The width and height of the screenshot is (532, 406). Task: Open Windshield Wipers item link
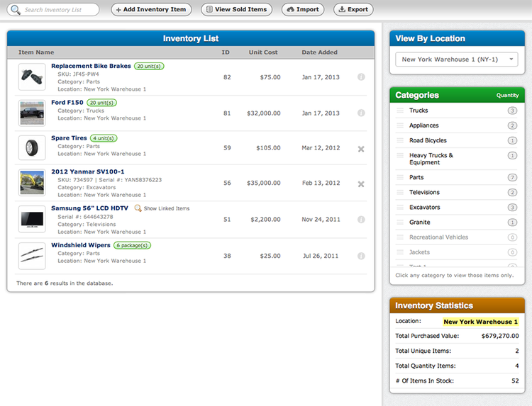click(x=81, y=245)
